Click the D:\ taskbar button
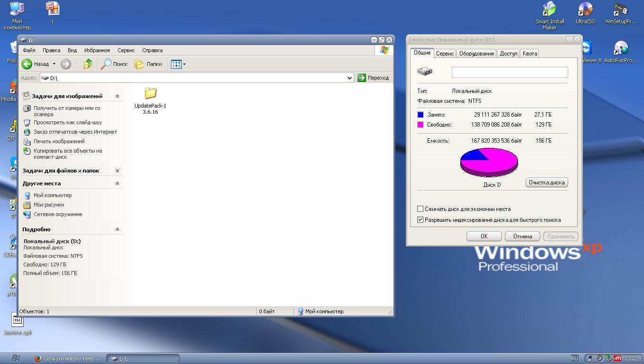Screen dimensions: 644x364 tap(143, 359)
